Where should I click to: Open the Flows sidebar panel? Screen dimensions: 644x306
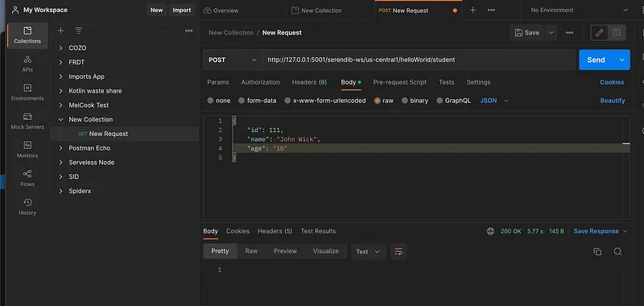[x=27, y=178]
